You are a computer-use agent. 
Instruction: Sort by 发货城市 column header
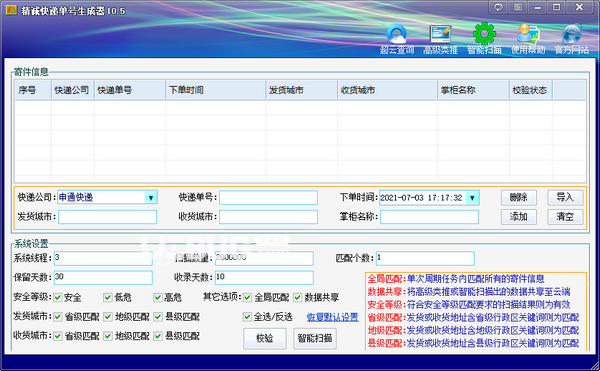(302, 90)
